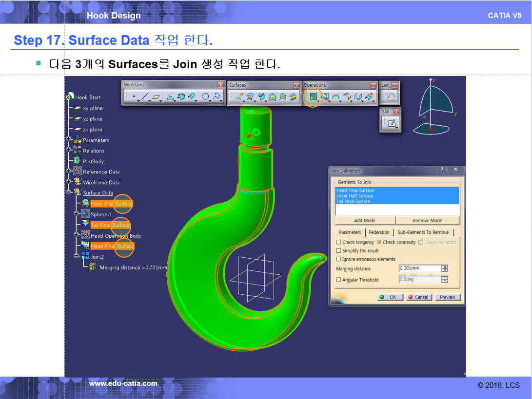Image resolution: width=532 pixels, height=399 pixels.
Task: Toggle the Check connexity checkbox
Action: click(x=379, y=242)
